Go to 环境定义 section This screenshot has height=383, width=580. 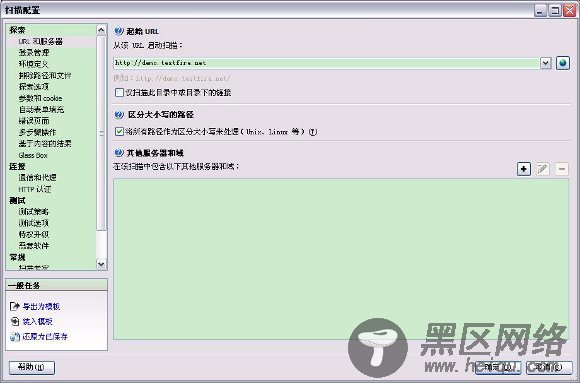pyautogui.click(x=34, y=64)
